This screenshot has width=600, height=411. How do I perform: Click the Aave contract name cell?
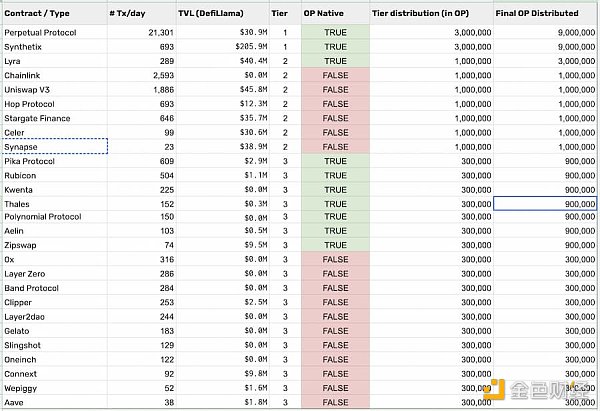[55, 402]
